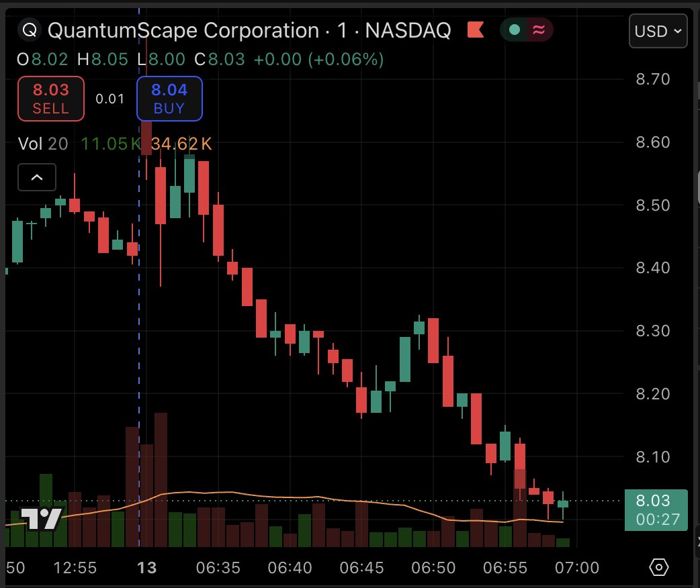Image resolution: width=700 pixels, height=588 pixels.
Task: Click the 8.04 BUY button
Action: 169,99
